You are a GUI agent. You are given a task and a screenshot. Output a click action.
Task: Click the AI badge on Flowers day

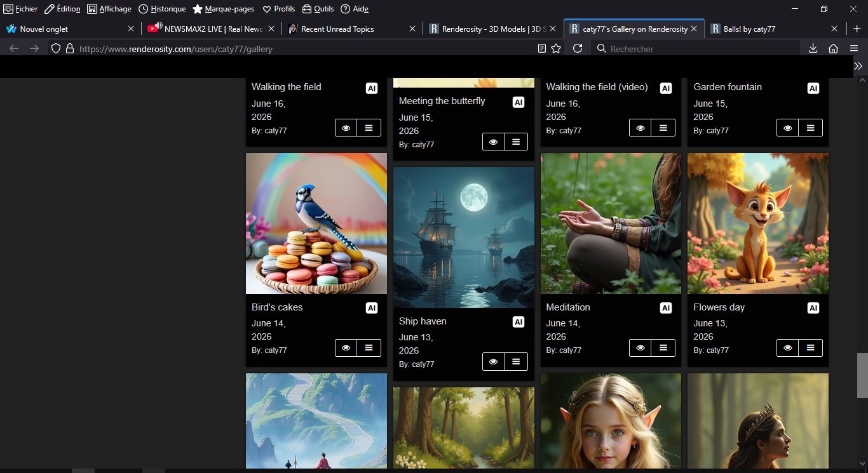coord(813,308)
